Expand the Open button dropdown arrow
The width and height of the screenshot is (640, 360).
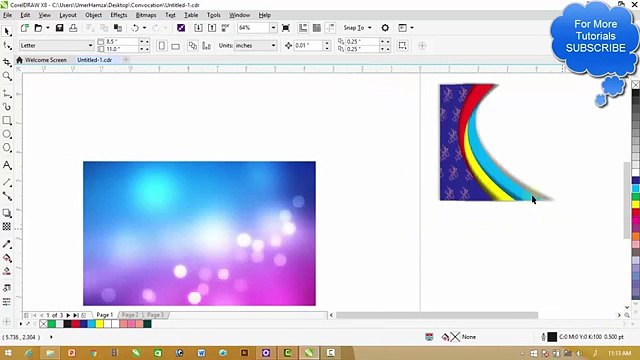coord(47,28)
